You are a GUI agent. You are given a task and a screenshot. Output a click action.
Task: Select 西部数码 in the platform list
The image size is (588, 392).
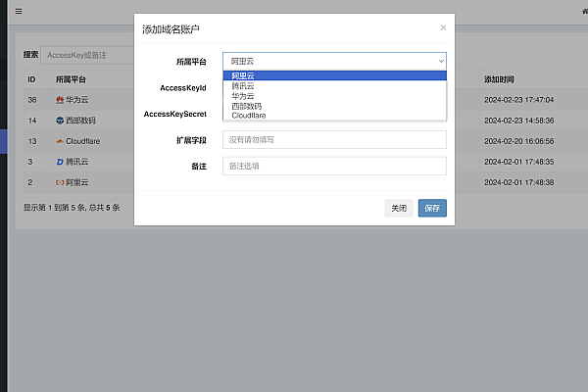(x=335, y=106)
